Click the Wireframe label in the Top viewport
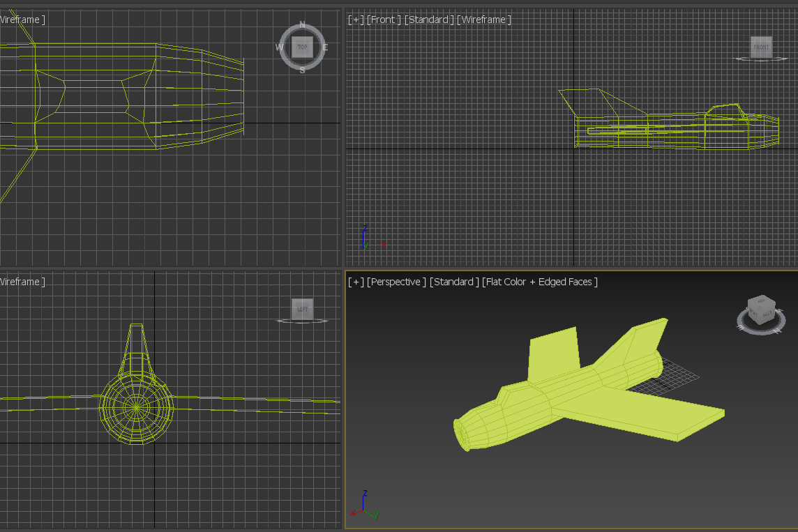Viewport: 798px width, 532px height. [x=22, y=20]
